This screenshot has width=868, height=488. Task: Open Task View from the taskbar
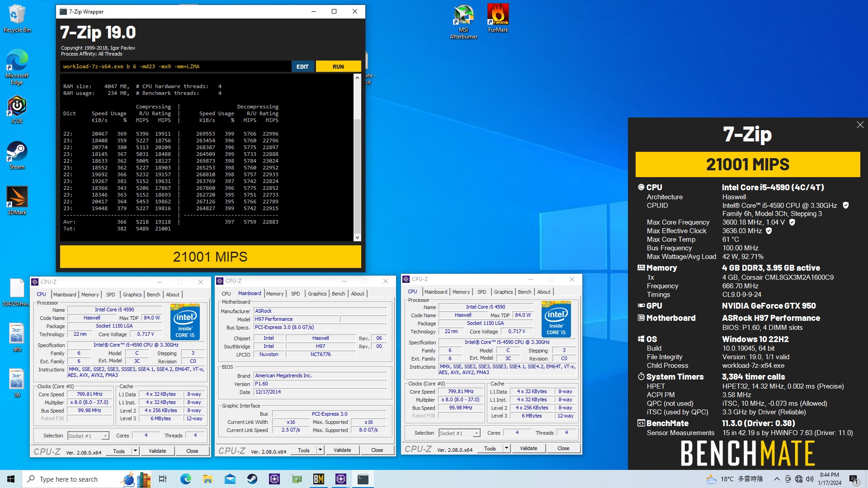[163, 479]
